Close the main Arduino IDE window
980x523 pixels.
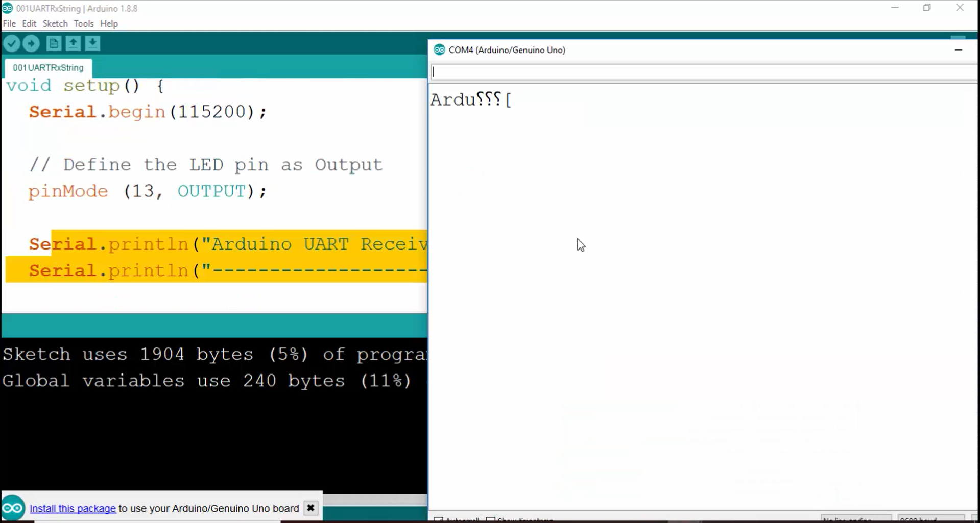[x=960, y=8]
